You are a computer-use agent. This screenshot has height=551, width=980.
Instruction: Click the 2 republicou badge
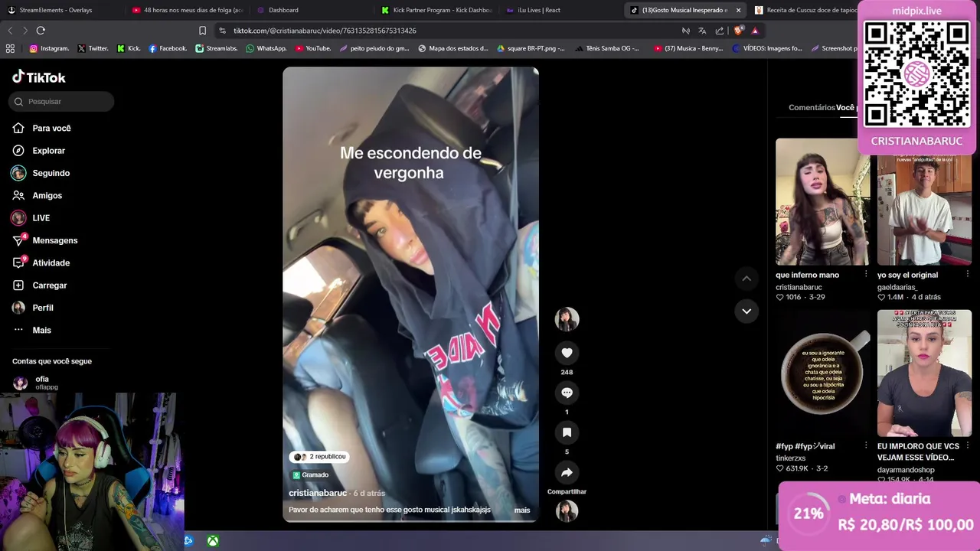[319, 457]
